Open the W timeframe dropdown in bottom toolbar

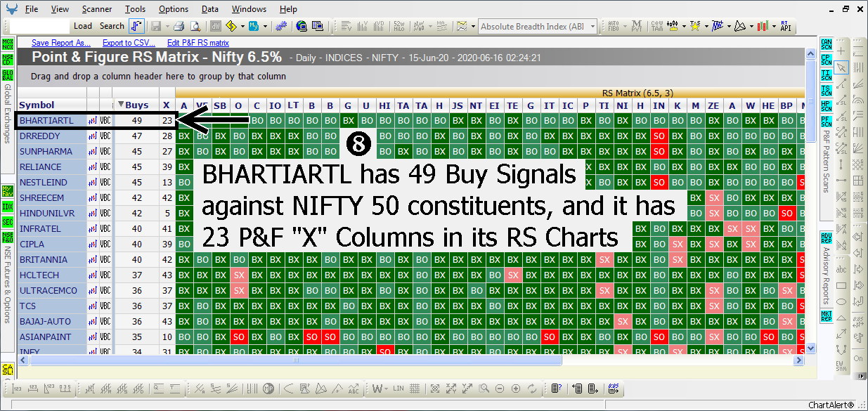(387, 387)
